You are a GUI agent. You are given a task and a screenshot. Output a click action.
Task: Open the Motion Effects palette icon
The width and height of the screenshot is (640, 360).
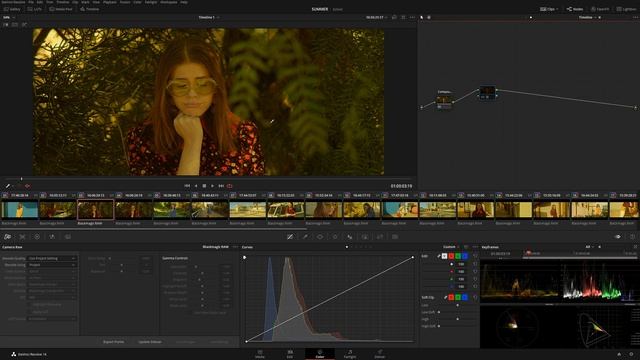[x=67, y=237]
